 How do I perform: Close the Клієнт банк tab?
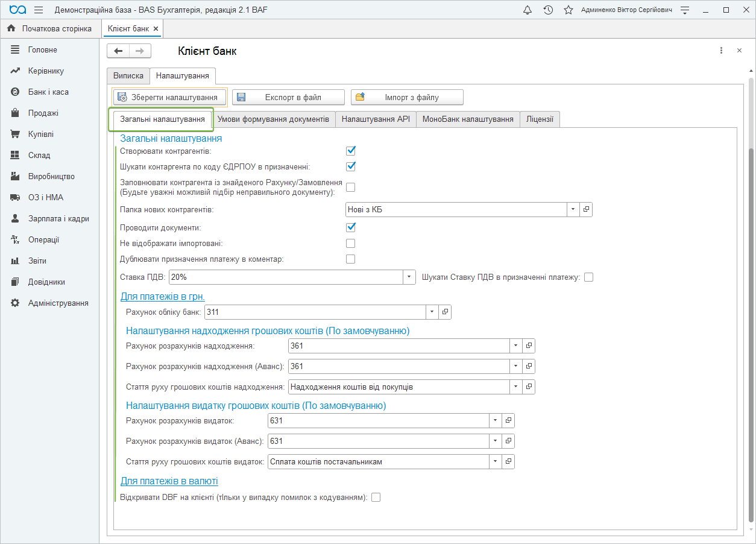156,29
